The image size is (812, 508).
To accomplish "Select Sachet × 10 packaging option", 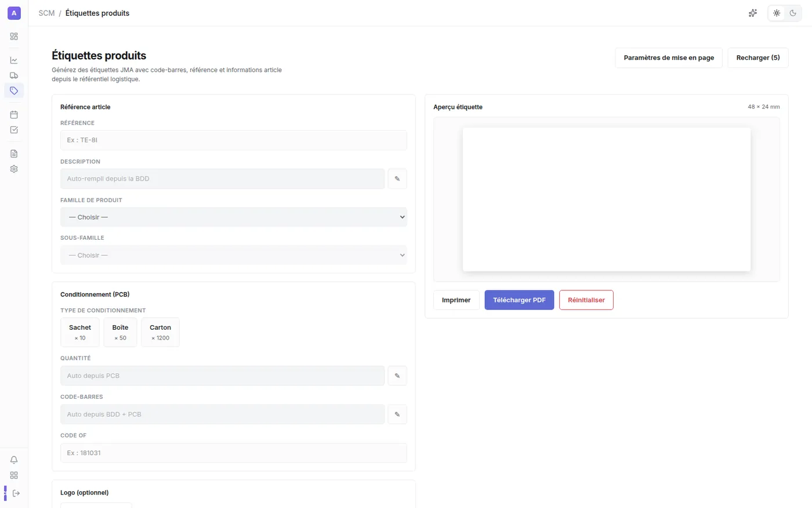I will [x=80, y=332].
